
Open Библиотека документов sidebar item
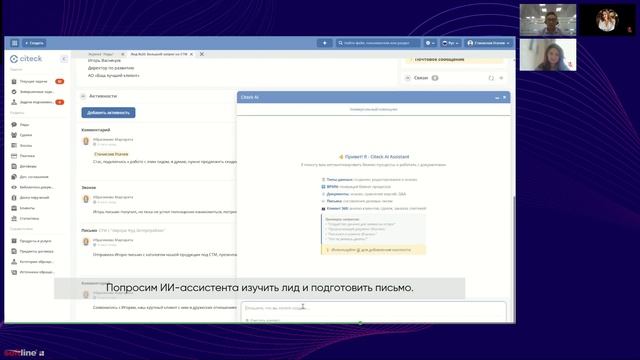click(37, 187)
